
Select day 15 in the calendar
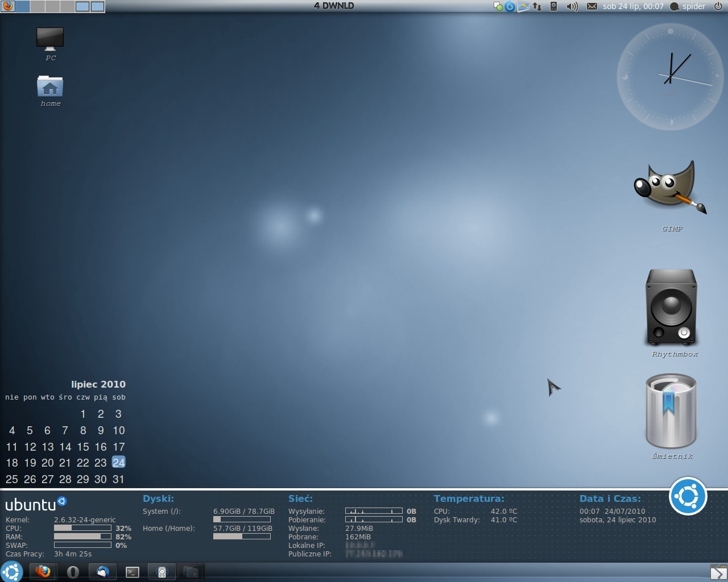83,447
